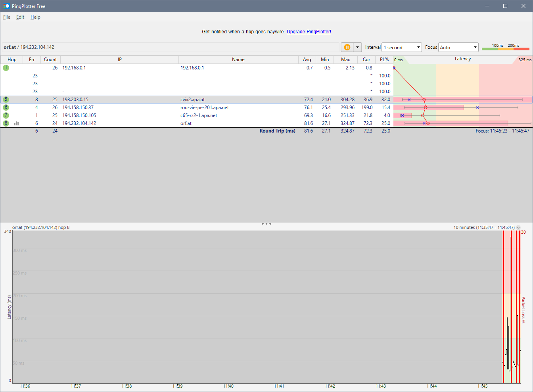Screen dimensions: 533x392
Task: Click the Max column header
Action: 345,60
